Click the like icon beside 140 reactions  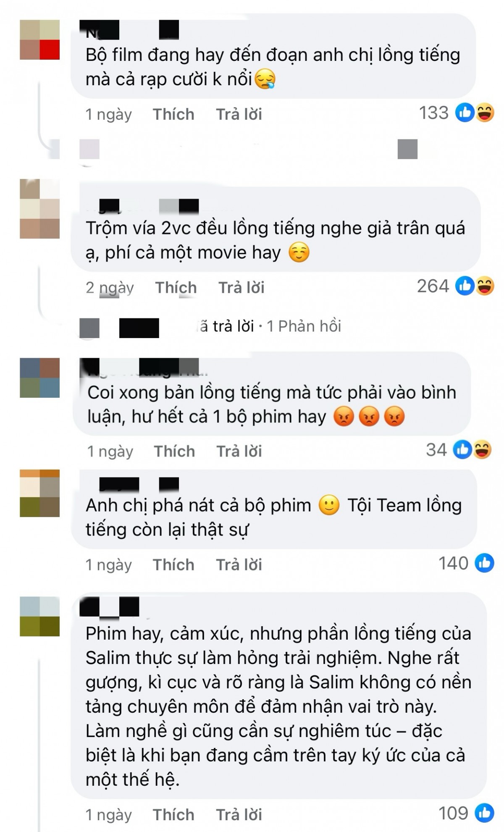pyautogui.click(x=485, y=563)
